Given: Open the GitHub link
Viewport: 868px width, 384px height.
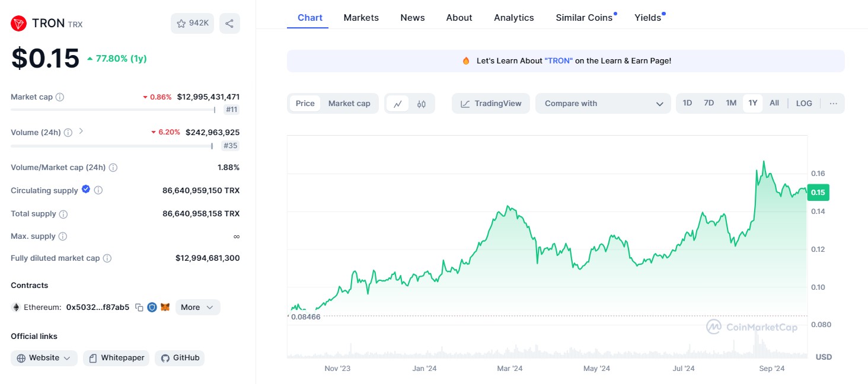Looking at the screenshot, I should [180, 358].
